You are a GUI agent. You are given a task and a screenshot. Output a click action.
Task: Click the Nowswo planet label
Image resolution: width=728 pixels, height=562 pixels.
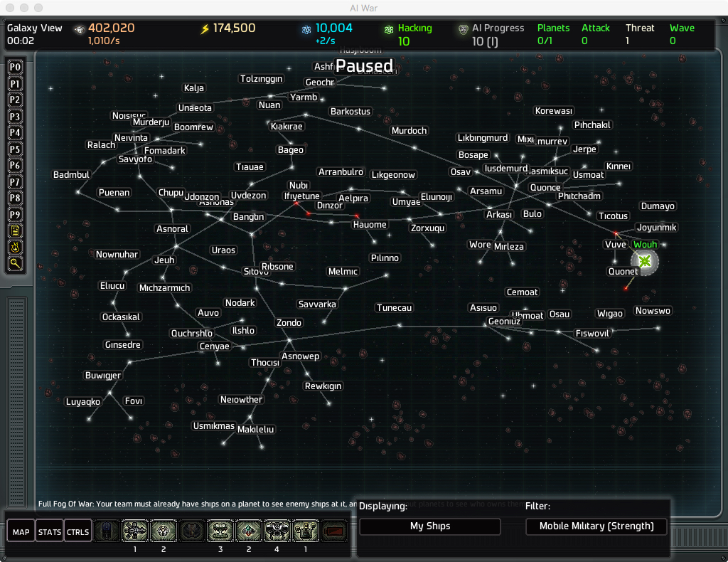653,310
